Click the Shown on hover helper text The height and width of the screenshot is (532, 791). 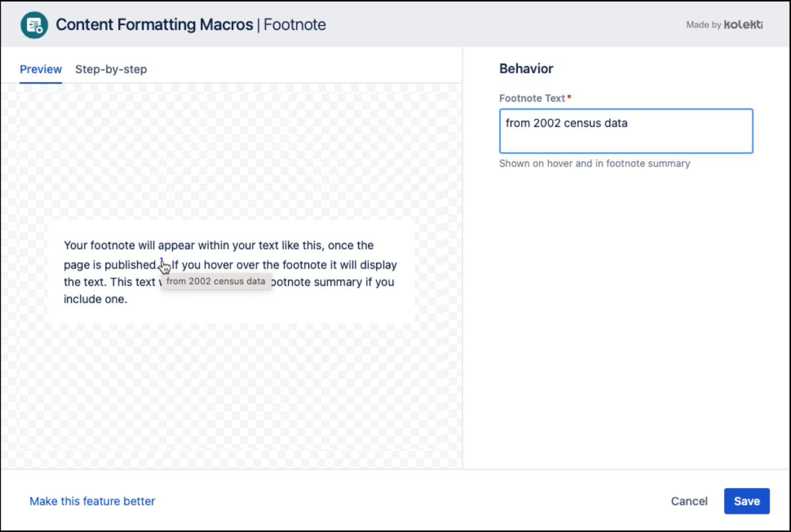point(594,164)
